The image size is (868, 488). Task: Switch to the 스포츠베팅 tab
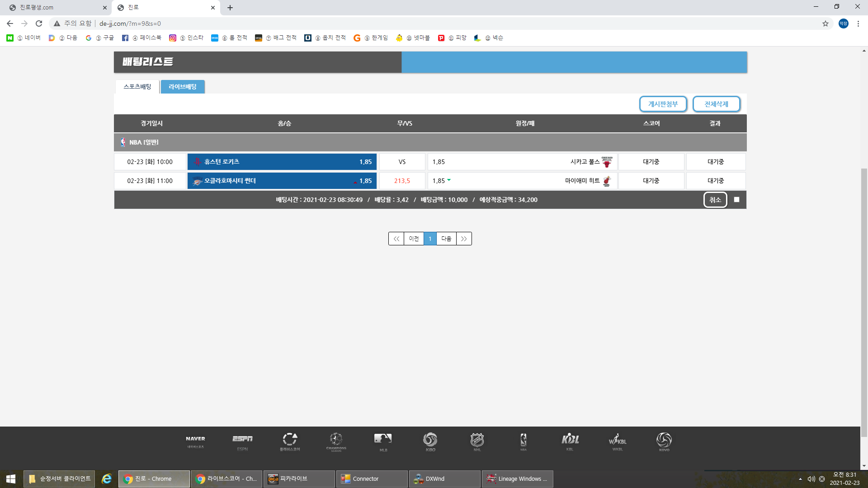click(137, 87)
